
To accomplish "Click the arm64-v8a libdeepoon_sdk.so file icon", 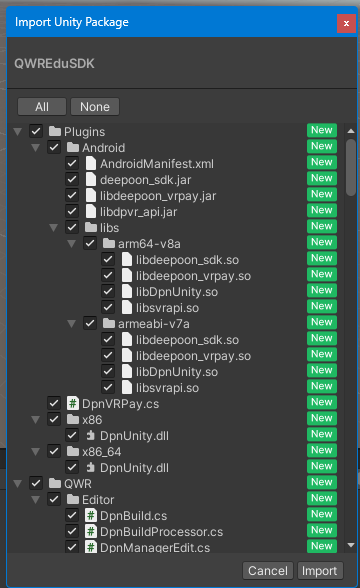I will (127, 260).
